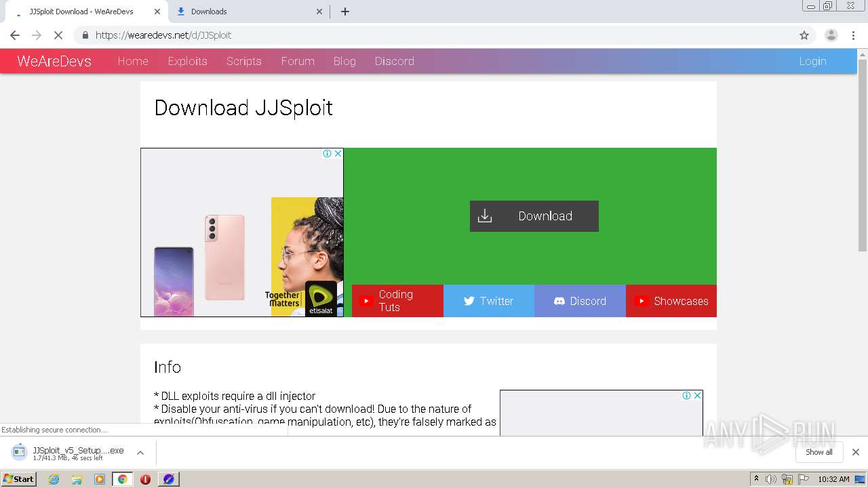Close the JJSploit Download tab
The image size is (868, 488).
click(x=157, y=12)
